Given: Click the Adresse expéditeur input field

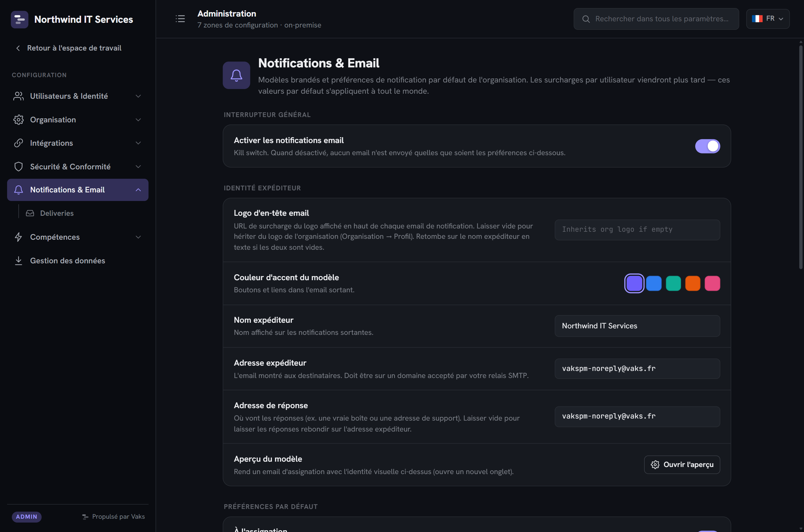Looking at the screenshot, I should point(637,369).
